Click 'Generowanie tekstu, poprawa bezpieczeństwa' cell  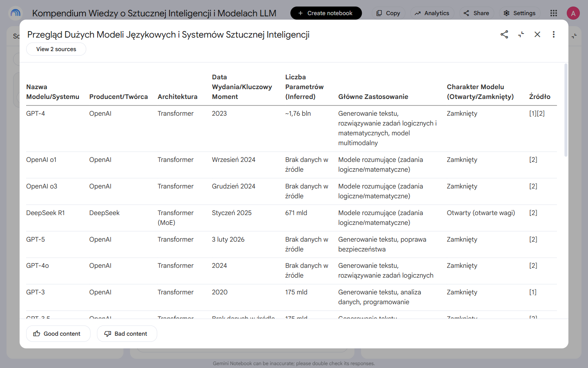[382, 244]
